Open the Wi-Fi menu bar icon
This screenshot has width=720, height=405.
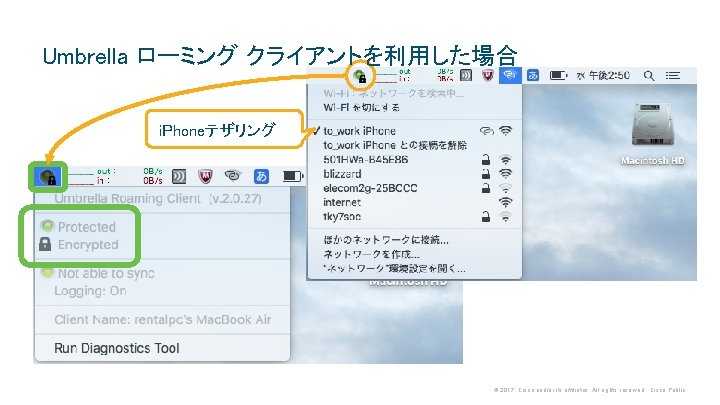click(x=510, y=75)
